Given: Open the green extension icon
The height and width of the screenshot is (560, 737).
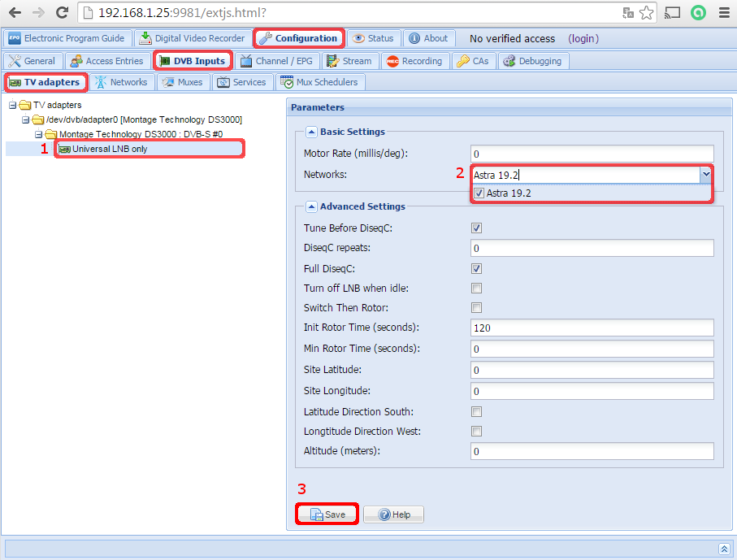Looking at the screenshot, I should point(699,13).
